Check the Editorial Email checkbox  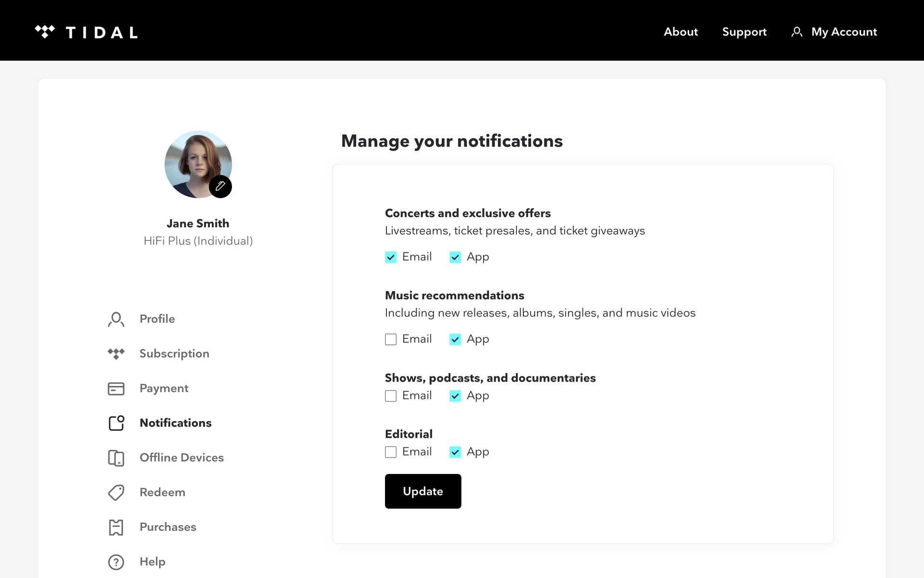pyautogui.click(x=391, y=452)
